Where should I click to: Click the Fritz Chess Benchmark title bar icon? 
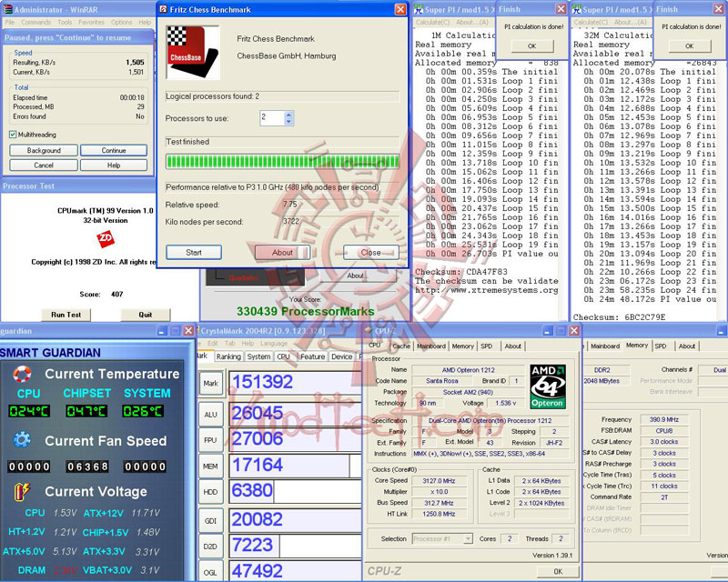[163, 9]
